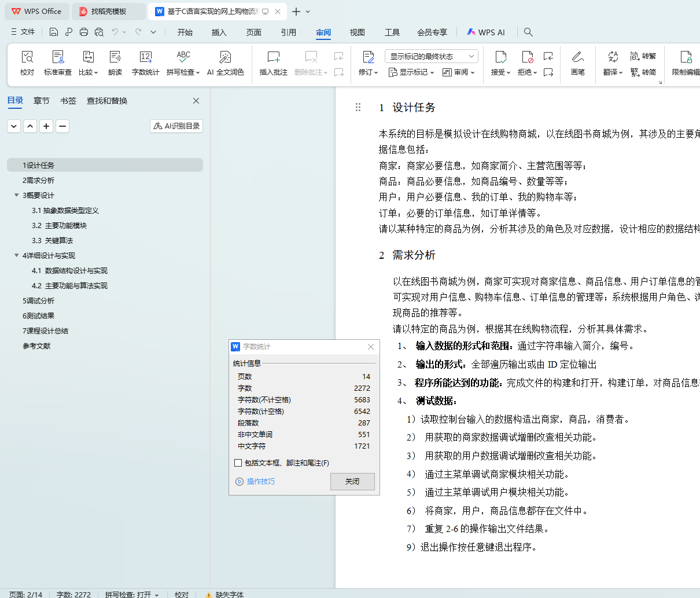The height and width of the screenshot is (598, 700).
Task: Start the 朗读 read-aloud tool
Action: (115, 63)
